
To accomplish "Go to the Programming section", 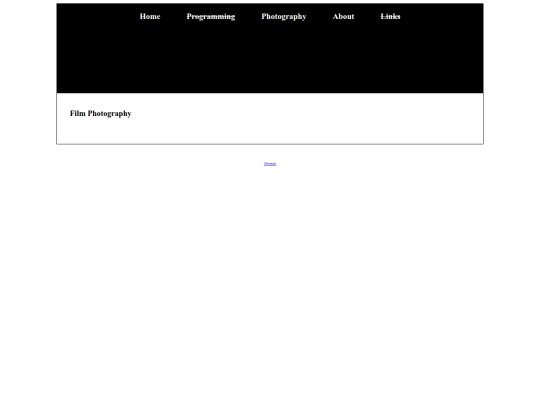I will 211,17.
